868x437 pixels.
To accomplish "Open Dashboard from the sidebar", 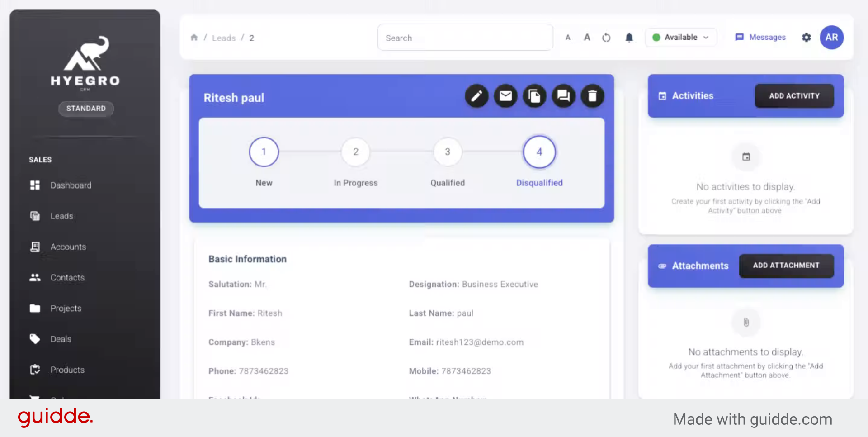I will tap(71, 185).
